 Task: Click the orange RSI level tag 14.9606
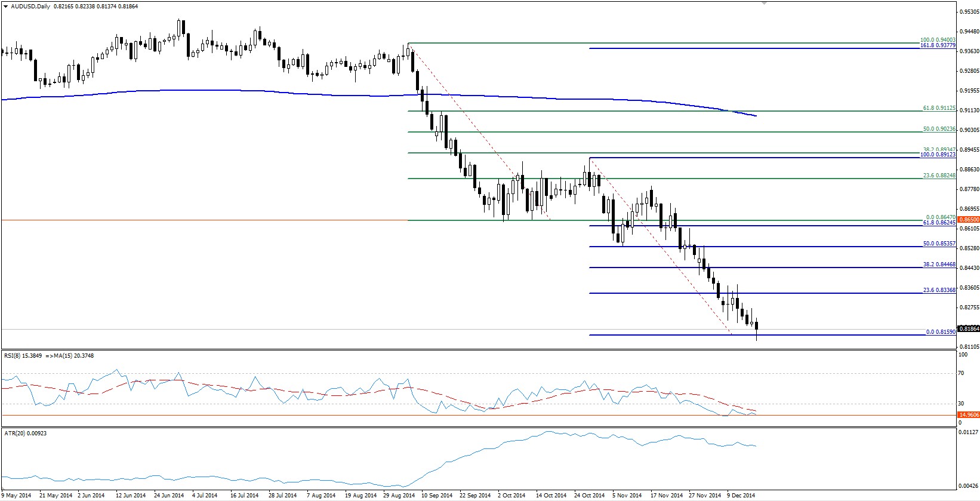click(968, 414)
